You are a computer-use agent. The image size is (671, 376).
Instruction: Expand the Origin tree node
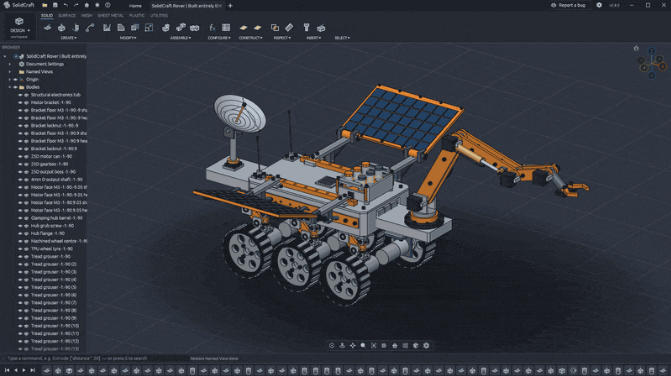pyautogui.click(x=10, y=80)
